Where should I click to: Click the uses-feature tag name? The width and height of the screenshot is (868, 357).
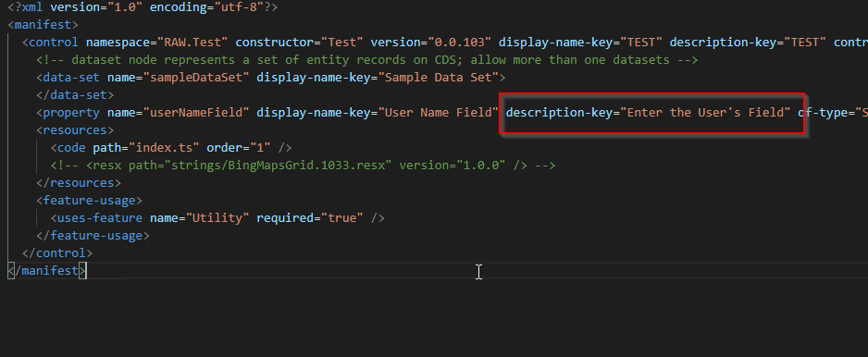[x=100, y=218]
